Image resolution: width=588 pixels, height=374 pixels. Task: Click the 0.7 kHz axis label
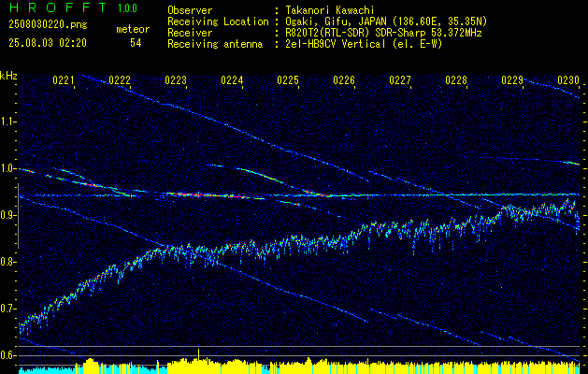tap(7, 309)
